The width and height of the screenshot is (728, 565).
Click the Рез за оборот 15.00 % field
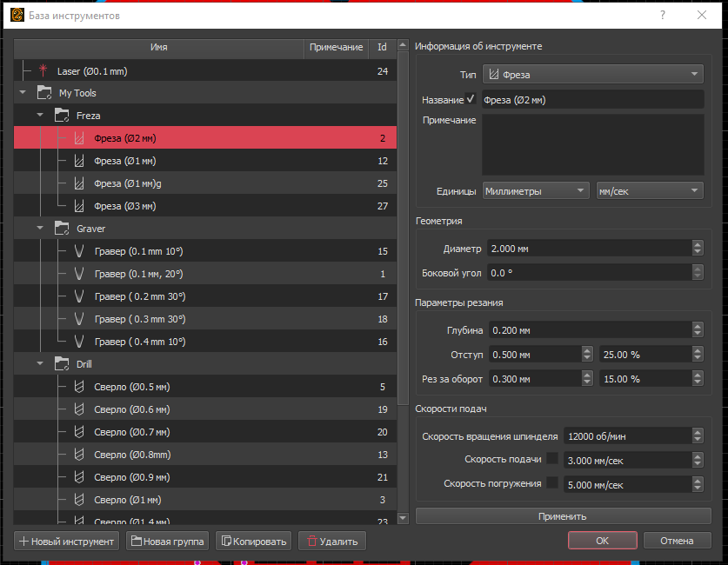[x=646, y=378]
